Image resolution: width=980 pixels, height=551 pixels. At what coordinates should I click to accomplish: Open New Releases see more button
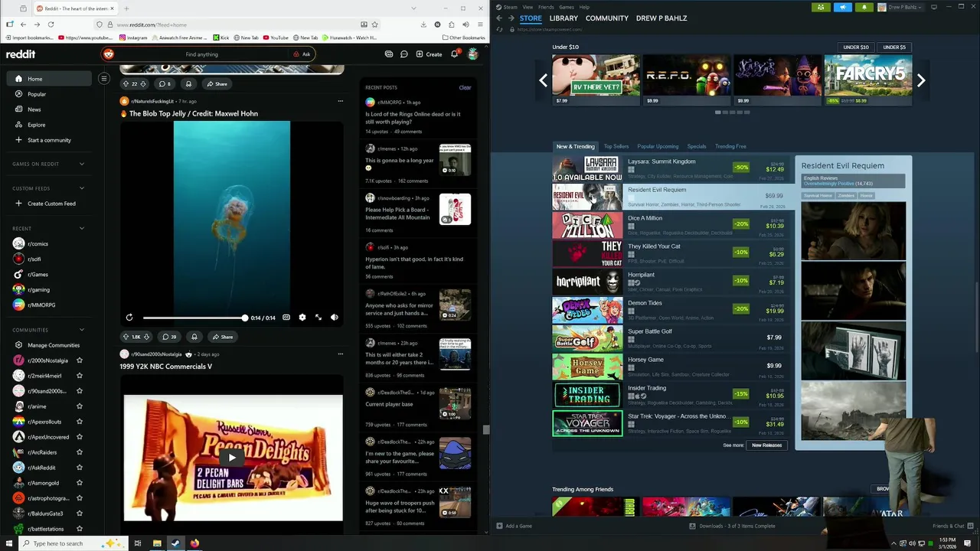coord(766,445)
